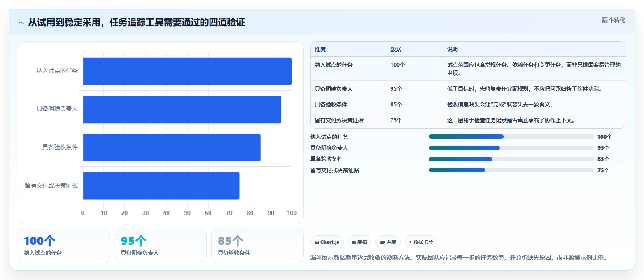Click the 75个 value beside progress bar

pyautogui.click(x=603, y=170)
